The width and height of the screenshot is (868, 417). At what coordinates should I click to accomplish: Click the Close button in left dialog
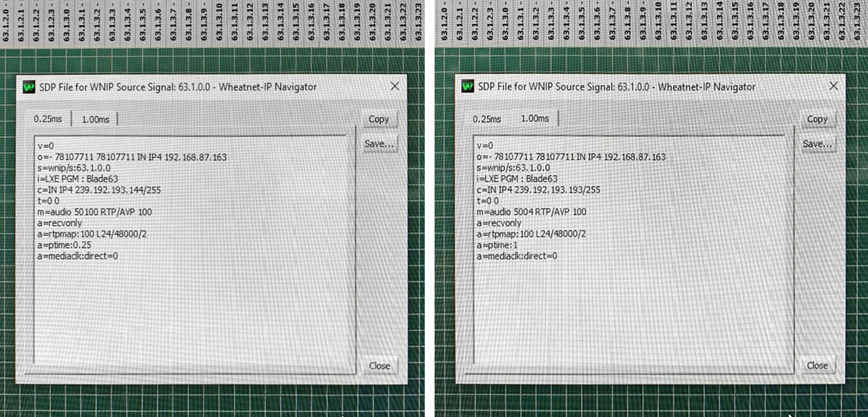tap(380, 365)
